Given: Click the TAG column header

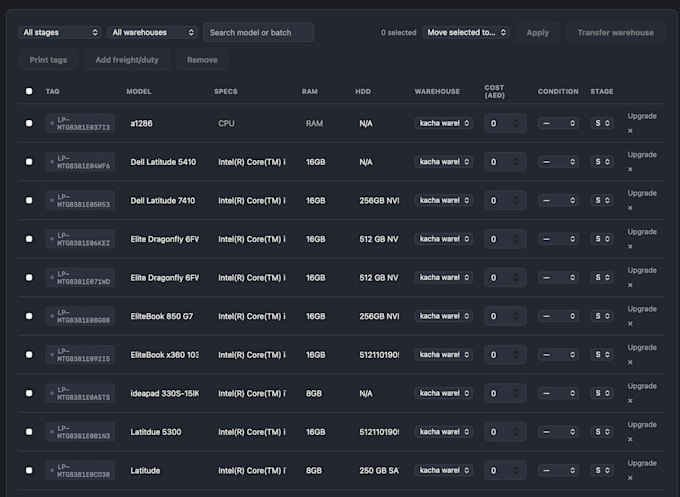Looking at the screenshot, I should 52,92.
